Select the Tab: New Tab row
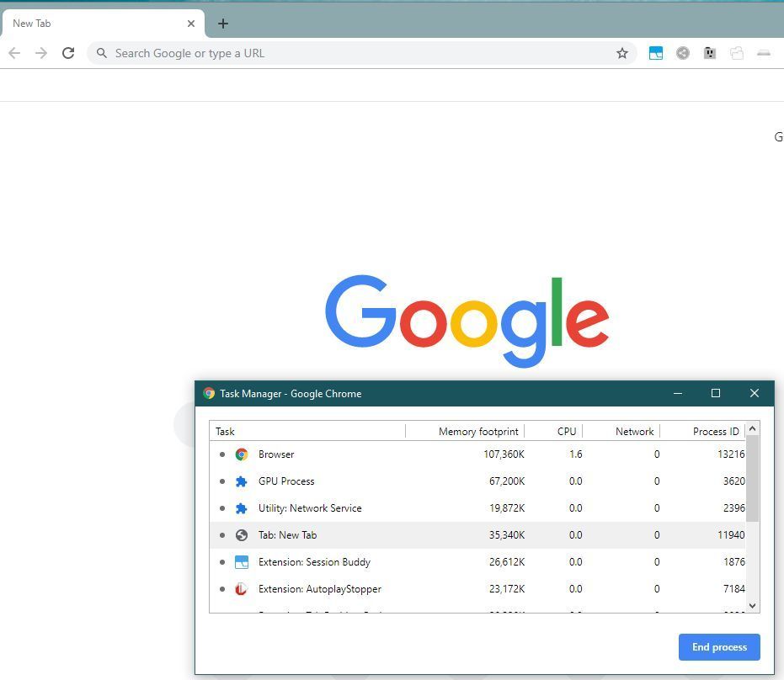This screenshot has width=784, height=680. [x=477, y=535]
